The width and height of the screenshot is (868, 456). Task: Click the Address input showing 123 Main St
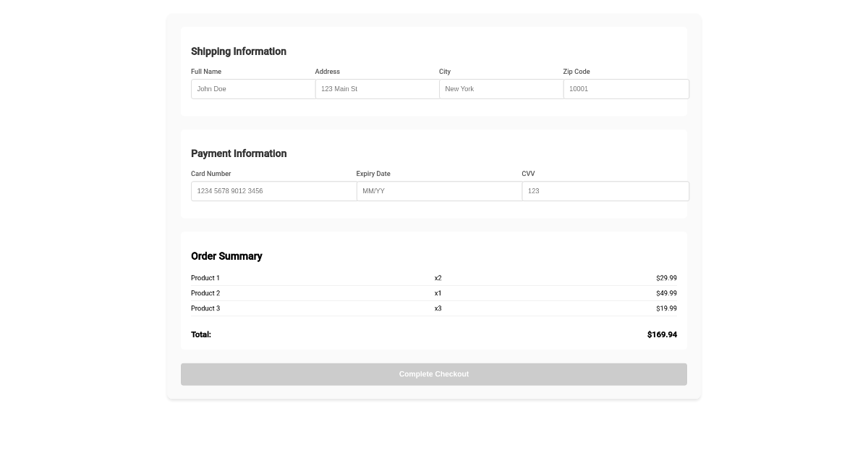click(x=376, y=88)
